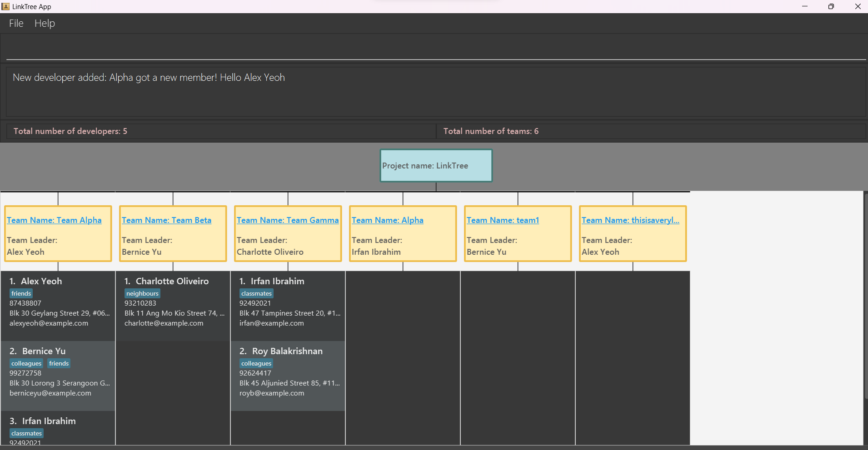This screenshot has height=450, width=868.
Task: Click the friends tag on Bernice Yu
Action: click(59, 364)
